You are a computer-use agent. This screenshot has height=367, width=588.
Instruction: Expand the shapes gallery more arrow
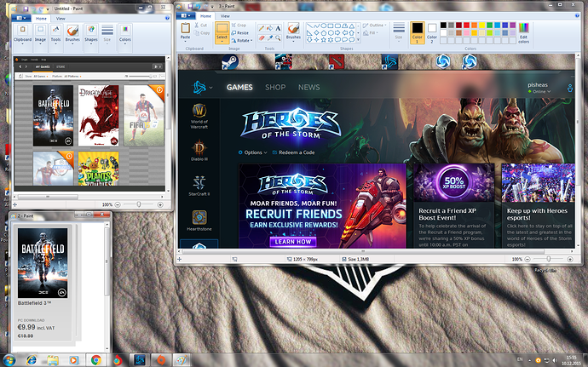(358, 39)
